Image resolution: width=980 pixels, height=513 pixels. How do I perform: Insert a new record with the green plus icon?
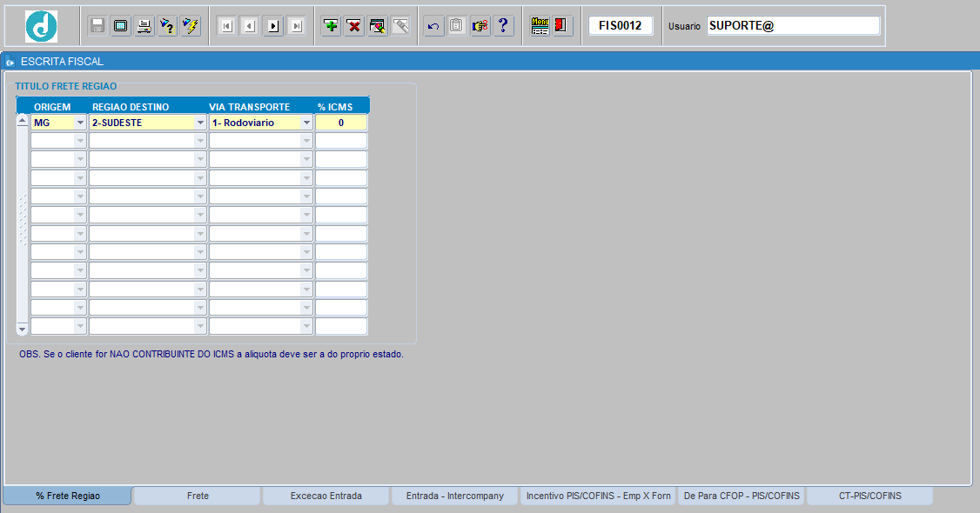[x=330, y=26]
